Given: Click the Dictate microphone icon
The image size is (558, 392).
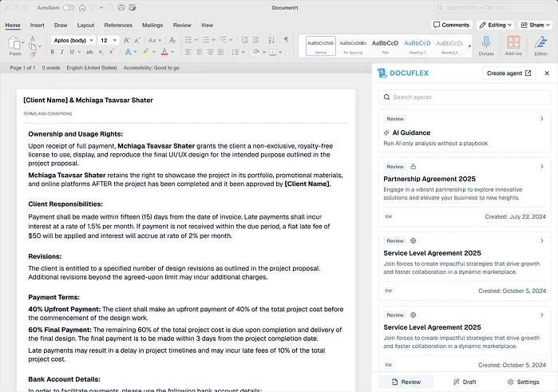Looking at the screenshot, I should (486, 43).
